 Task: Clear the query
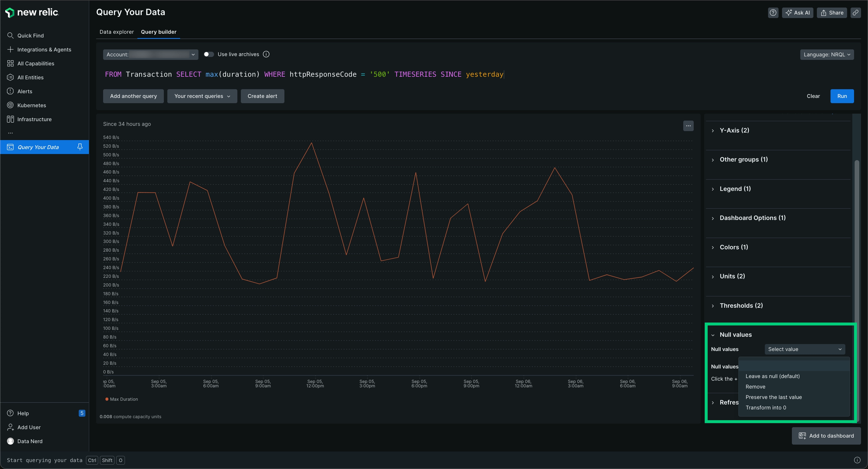coord(813,96)
